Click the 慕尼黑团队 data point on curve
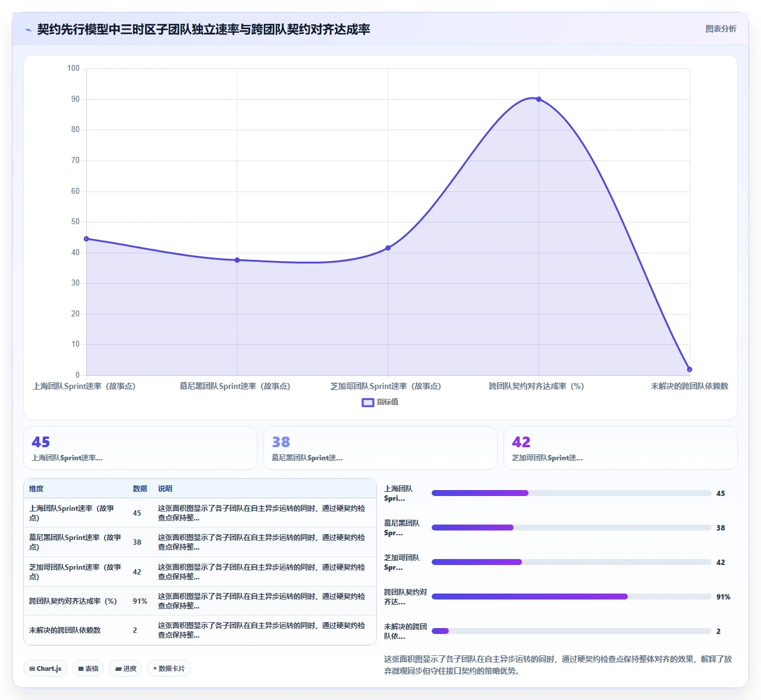The image size is (761, 700). (x=237, y=260)
